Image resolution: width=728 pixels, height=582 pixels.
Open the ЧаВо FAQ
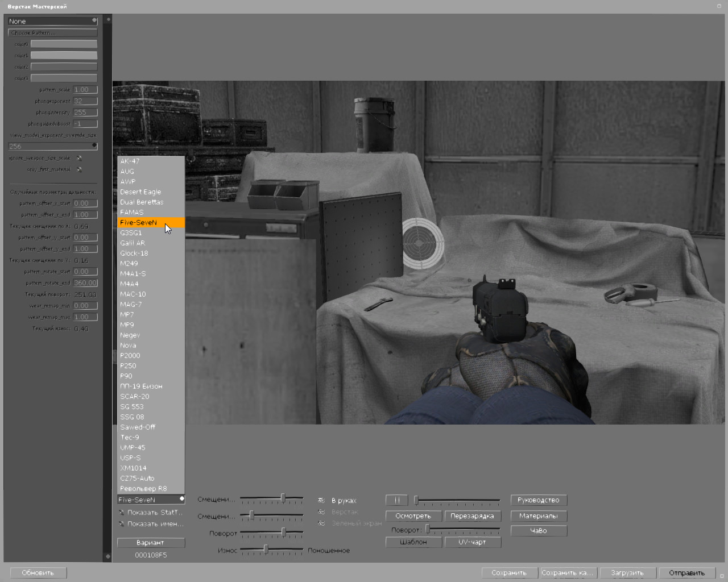coord(539,531)
